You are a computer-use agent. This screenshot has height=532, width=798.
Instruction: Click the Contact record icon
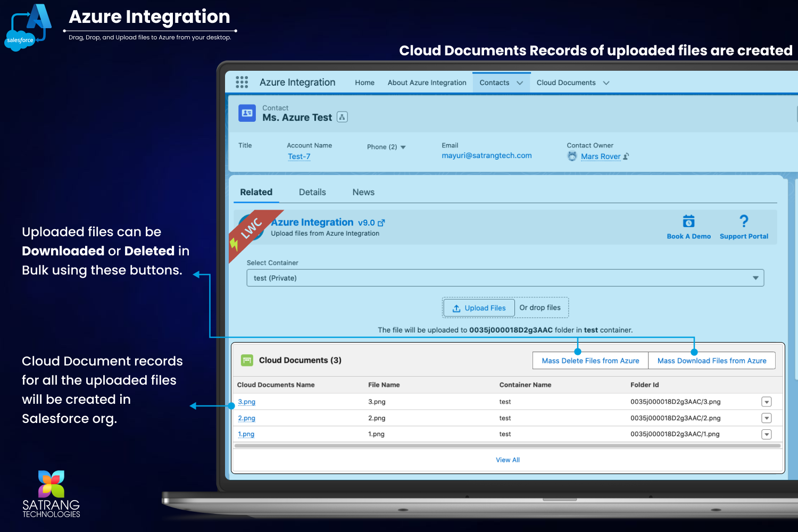[247, 113]
